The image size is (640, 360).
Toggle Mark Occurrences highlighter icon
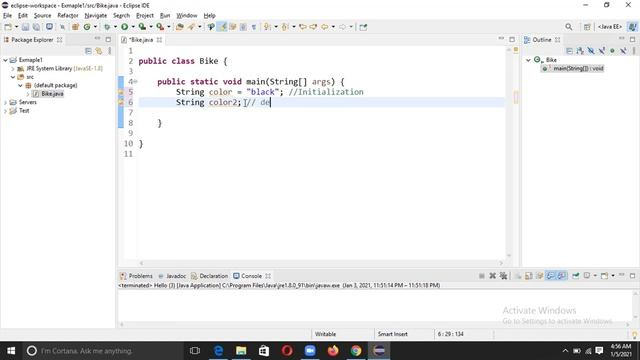tap(222, 27)
